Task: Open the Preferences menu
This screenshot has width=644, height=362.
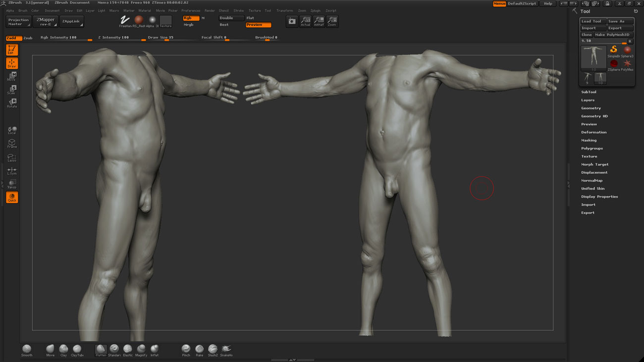Action: tap(191, 10)
